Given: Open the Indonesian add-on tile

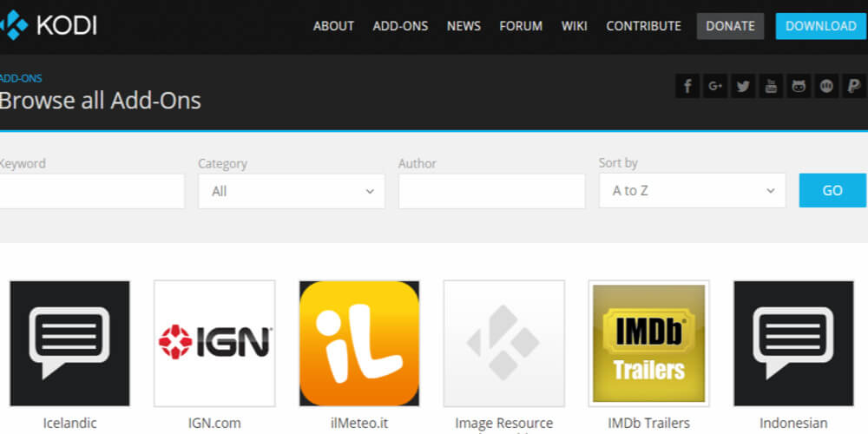Looking at the screenshot, I should [x=794, y=343].
